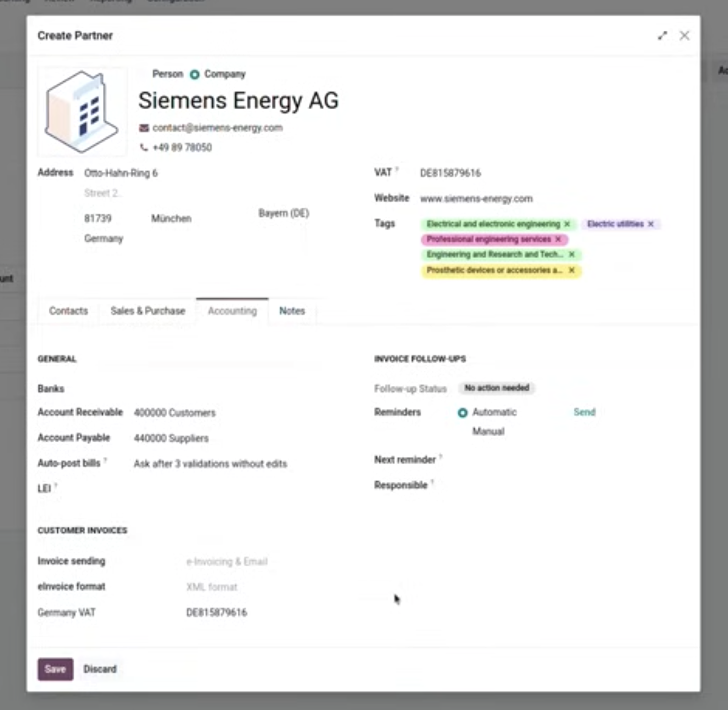Switch to the Sales & Purchase tab

click(148, 311)
